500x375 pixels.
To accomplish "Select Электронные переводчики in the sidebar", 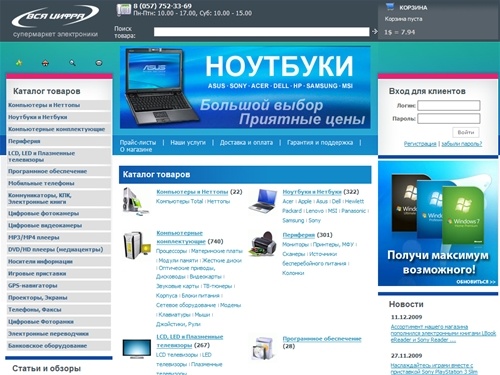I will (x=59, y=334).
